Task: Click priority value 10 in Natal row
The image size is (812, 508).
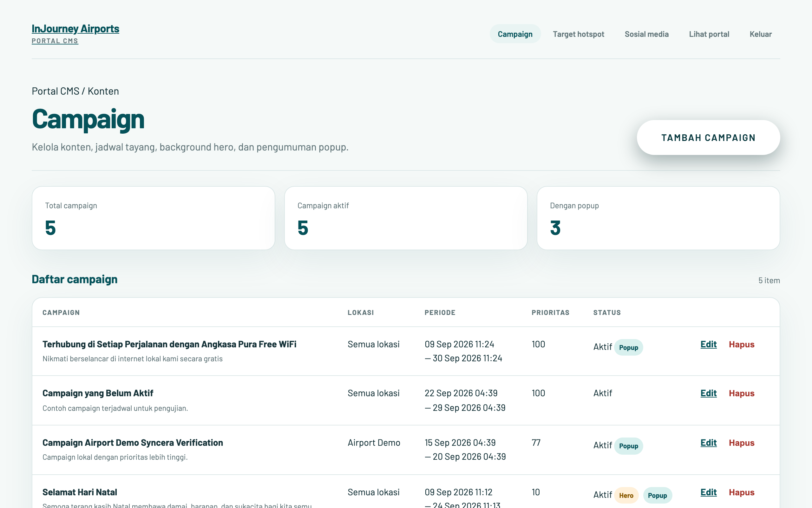Action: click(x=536, y=492)
